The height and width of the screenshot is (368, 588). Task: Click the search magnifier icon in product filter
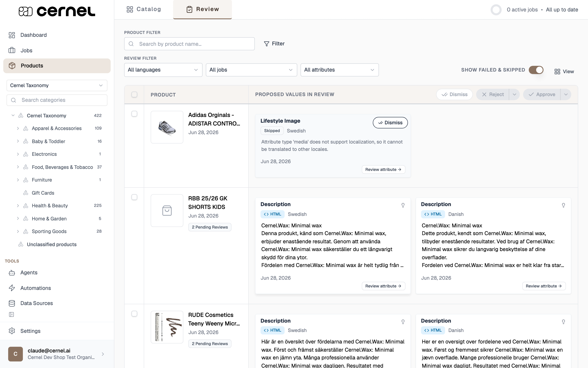click(x=131, y=44)
